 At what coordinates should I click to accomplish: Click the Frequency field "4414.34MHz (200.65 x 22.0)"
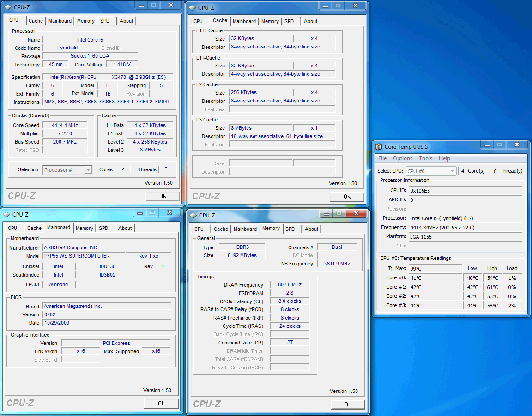pyautogui.click(x=465, y=228)
